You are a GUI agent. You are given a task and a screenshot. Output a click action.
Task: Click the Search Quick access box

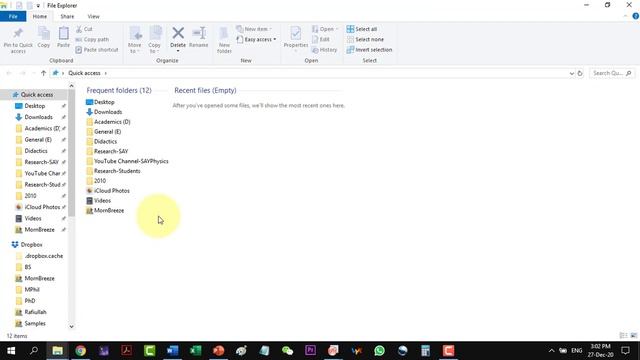point(612,73)
